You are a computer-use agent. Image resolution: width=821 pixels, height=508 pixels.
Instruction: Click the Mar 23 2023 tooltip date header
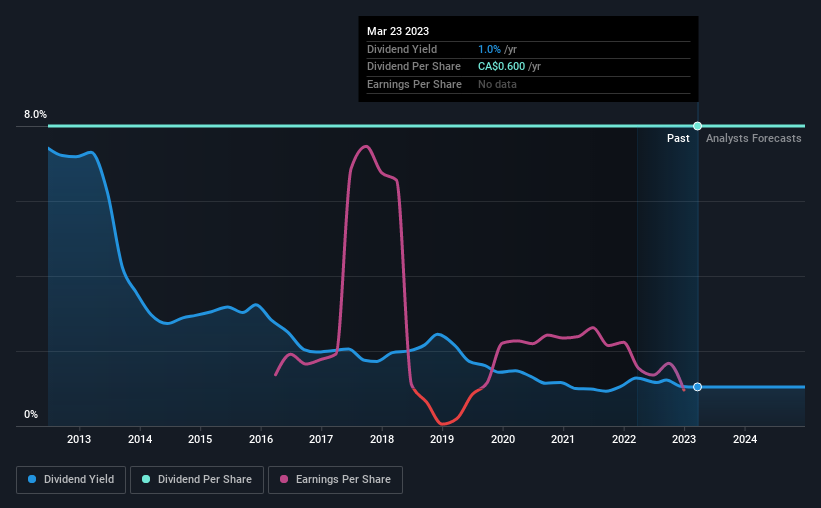point(398,31)
